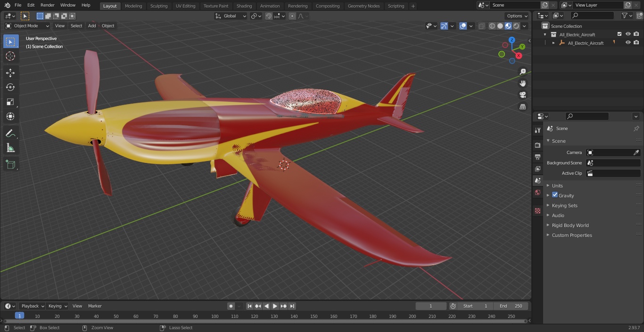Select the Scale tool
Image resolution: width=644 pixels, height=332 pixels.
pos(10,102)
